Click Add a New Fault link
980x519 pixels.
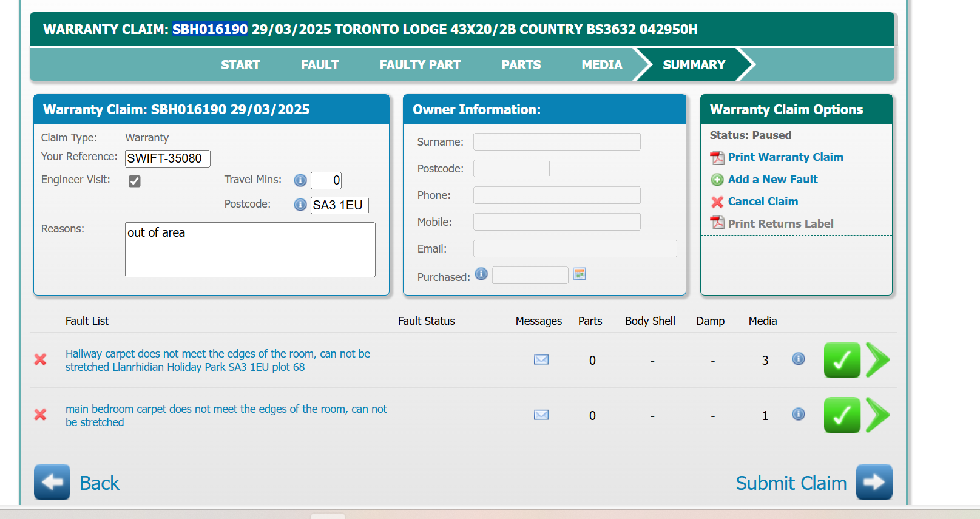coord(772,180)
